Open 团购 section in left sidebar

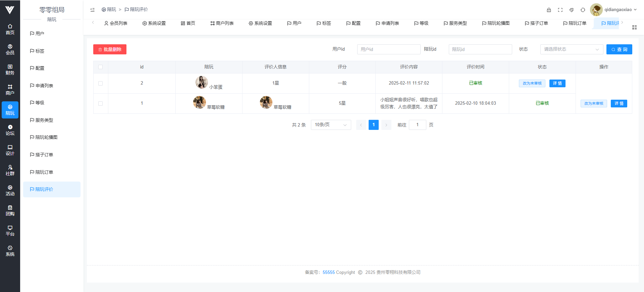pos(10,210)
